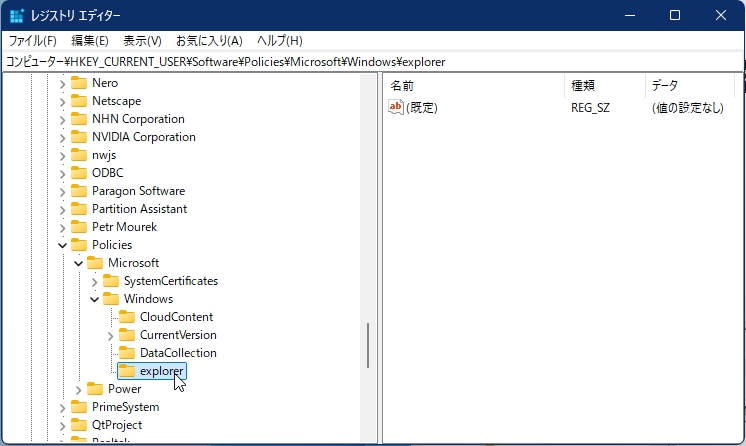Select the QtProject folder icon

point(79,425)
